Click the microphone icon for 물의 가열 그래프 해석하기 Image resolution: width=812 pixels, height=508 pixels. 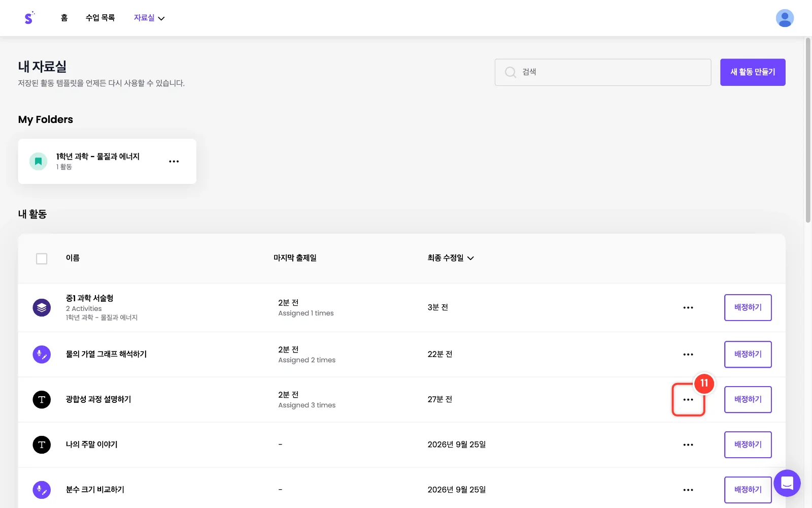coord(42,354)
